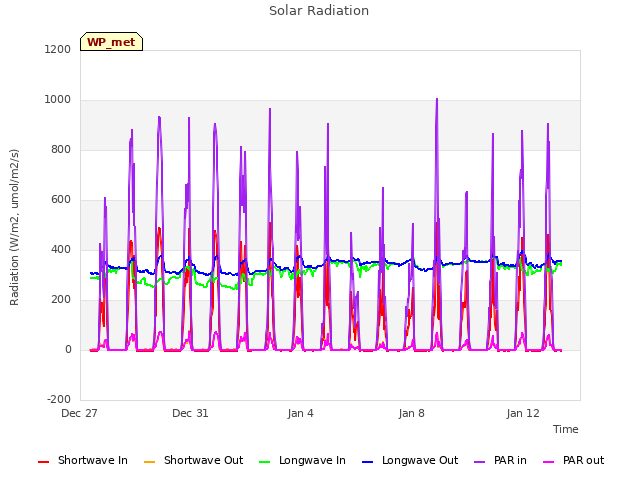Click the Time x-axis title
Image resolution: width=640 pixels, height=480 pixels.
click(566, 429)
